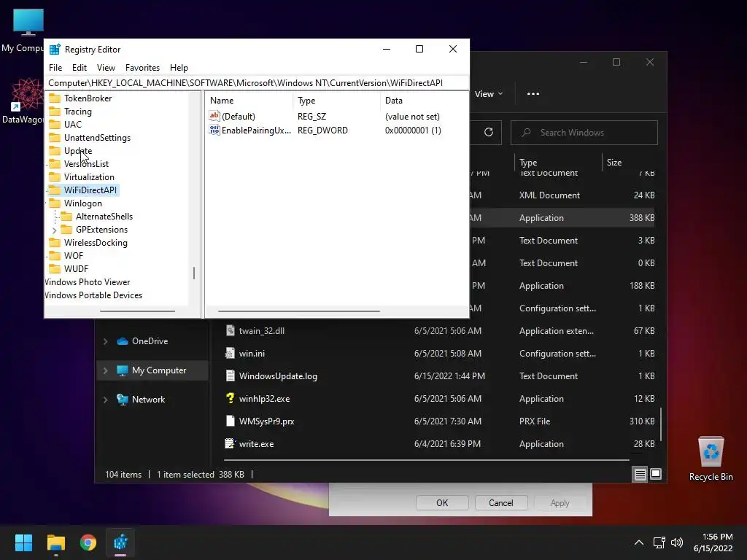Expand Network in navigation pane
This screenshot has width=747, height=560.
106,400
